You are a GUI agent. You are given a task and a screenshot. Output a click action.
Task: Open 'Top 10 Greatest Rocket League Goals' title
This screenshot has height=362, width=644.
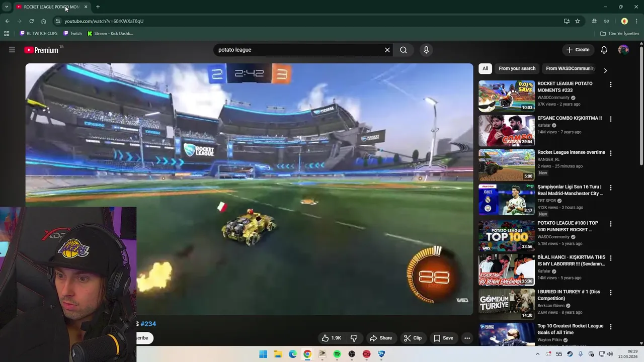click(571, 329)
